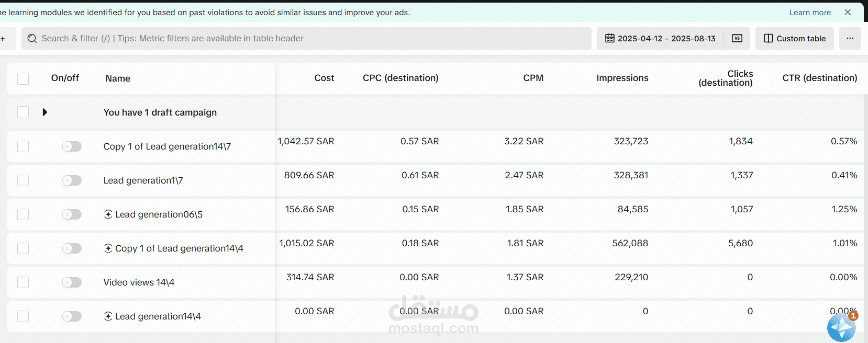
Task: Click the compare periods VS icon
Action: pos(737,38)
